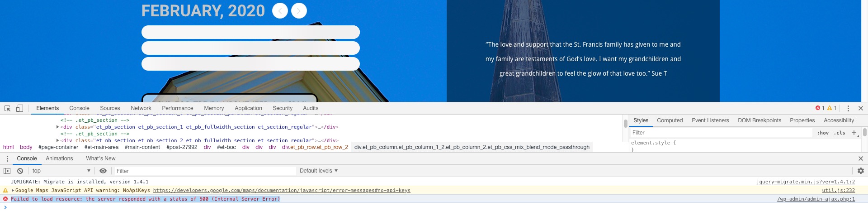
Task: Toggle the :hov element state panel
Action: [x=823, y=133]
